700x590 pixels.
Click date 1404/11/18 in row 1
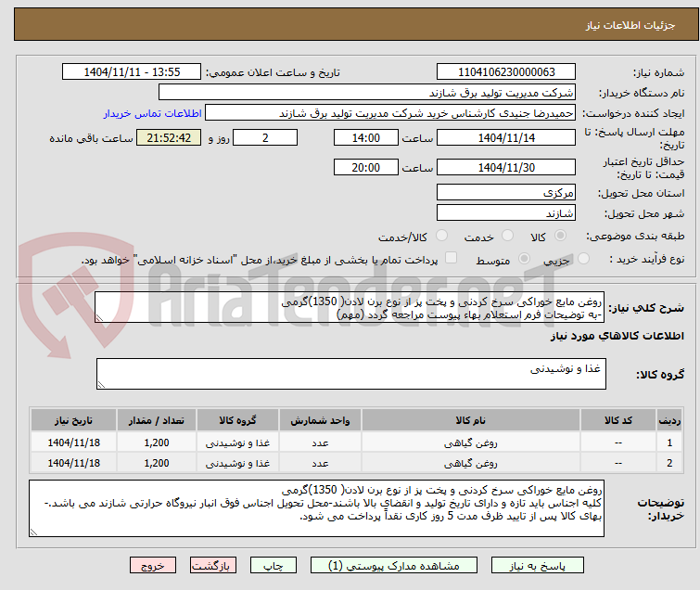pyautogui.click(x=73, y=443)
